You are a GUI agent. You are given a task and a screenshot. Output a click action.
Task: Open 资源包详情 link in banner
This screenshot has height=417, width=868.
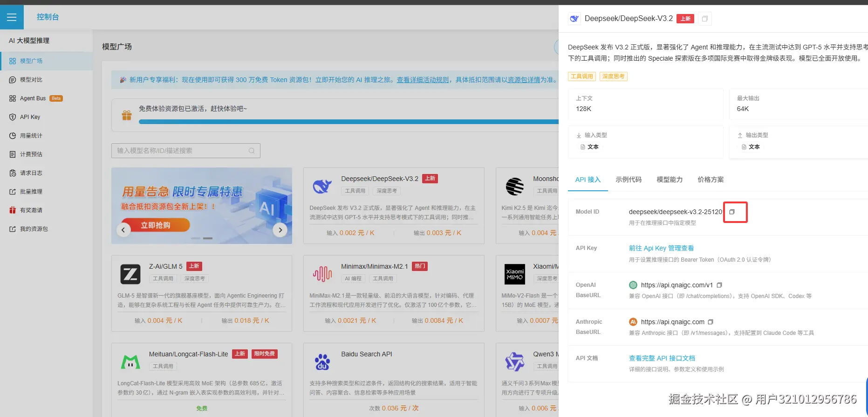(x=524, y=80)
